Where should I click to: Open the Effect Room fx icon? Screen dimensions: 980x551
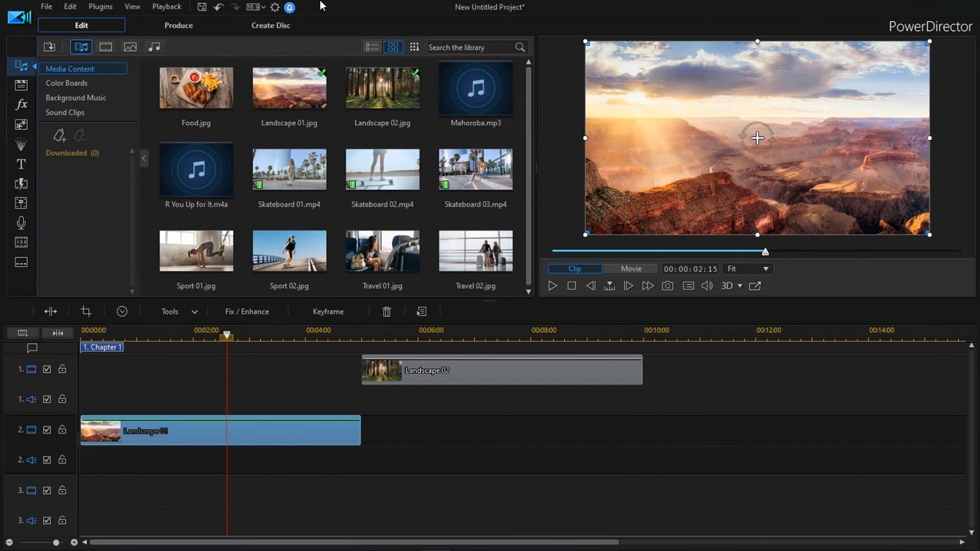click(21, 105)
